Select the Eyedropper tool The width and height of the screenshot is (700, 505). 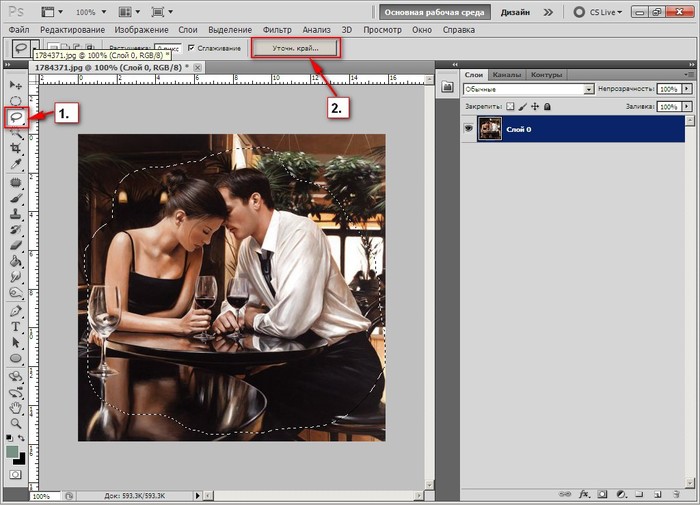click(x=16, y=164)
